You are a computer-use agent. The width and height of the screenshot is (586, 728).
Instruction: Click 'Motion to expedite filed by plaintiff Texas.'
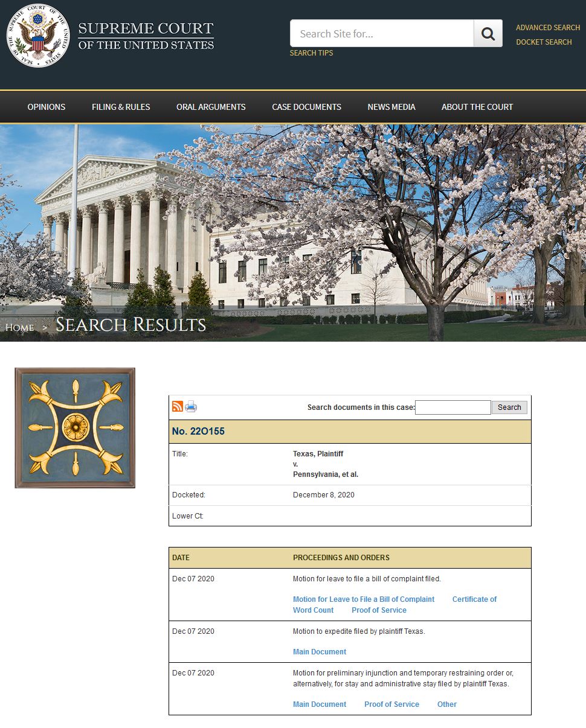(x=359, y=631)
